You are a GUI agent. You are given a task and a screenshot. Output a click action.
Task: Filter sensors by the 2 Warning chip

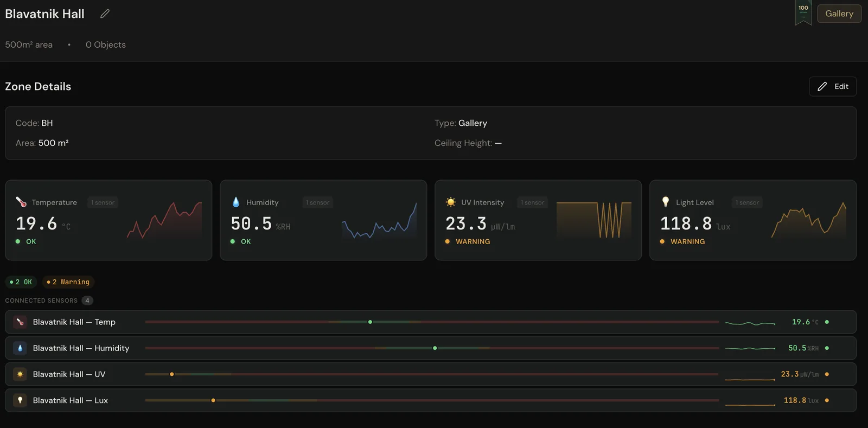point(68,282)
